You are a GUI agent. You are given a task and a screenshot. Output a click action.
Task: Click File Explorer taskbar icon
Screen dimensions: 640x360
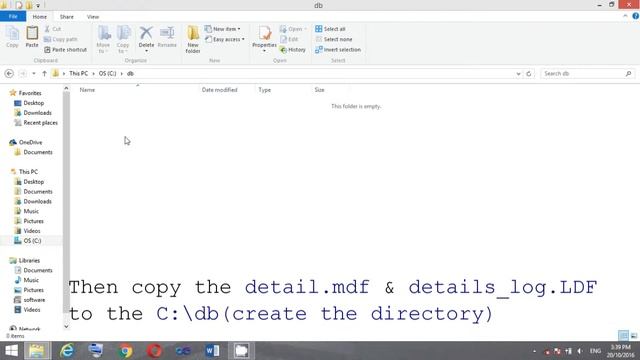36,351
